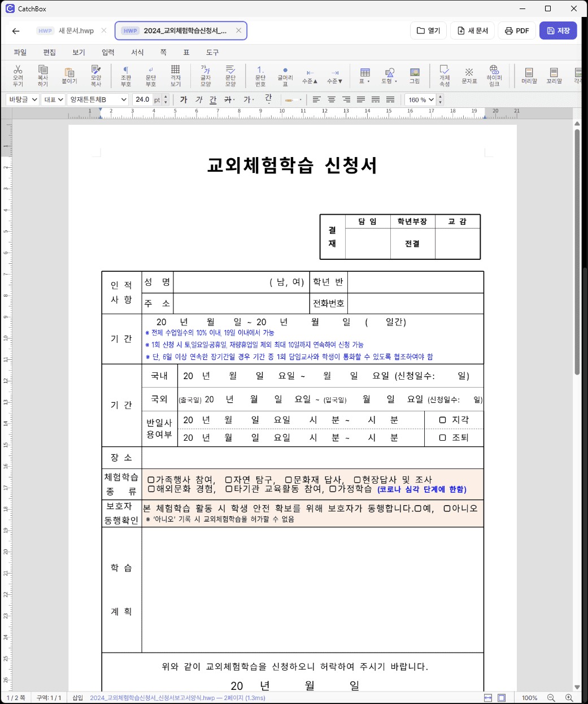Click the 열기 open button
The image size is (588, 704).
tap(429, 31)
